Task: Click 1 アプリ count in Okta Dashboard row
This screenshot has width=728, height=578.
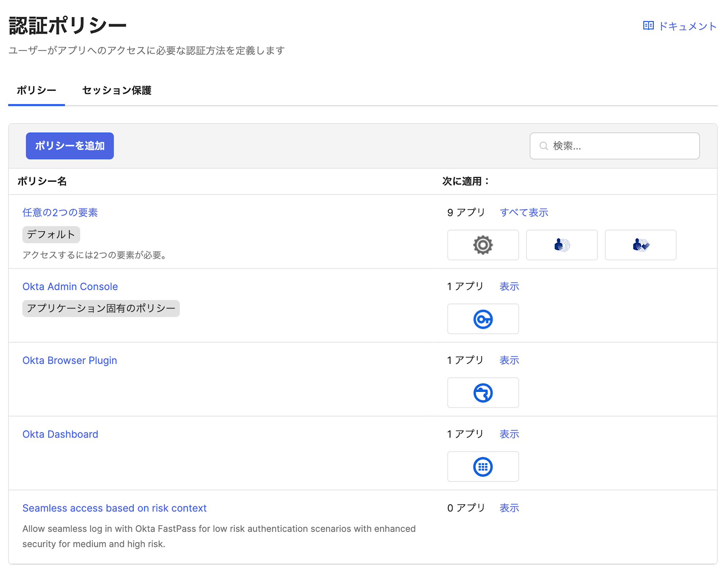Action: coord(465,434)
